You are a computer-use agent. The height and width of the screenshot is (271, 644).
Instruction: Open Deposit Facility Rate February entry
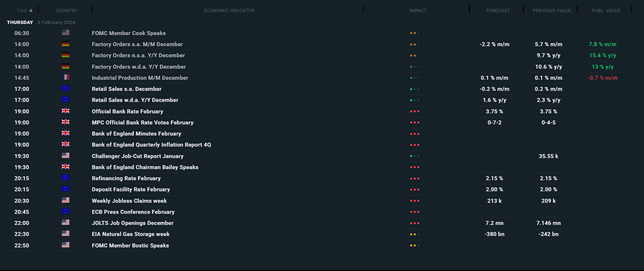pos(131,189)
